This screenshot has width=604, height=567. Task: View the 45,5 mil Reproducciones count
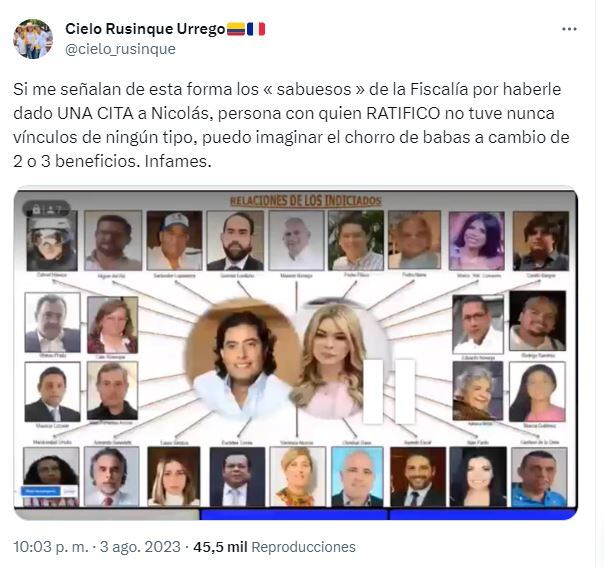(274, 547)
